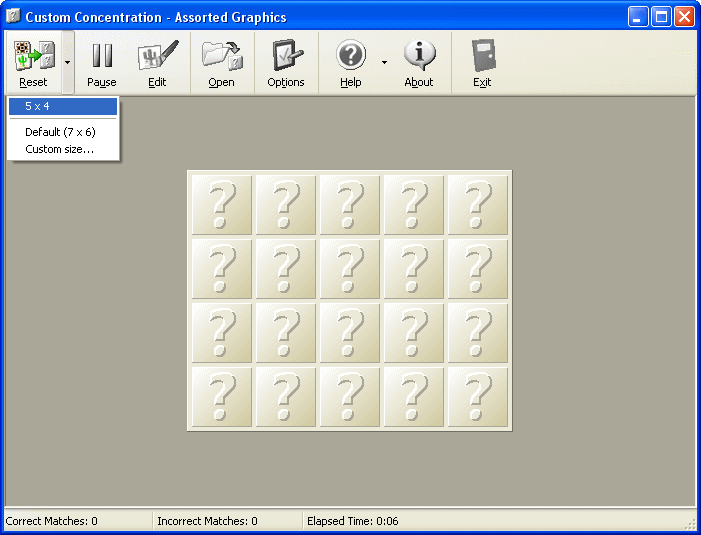Flip the third card in row two
The width and height of the screenshot is (701, 535).
(x=350, y=269)
